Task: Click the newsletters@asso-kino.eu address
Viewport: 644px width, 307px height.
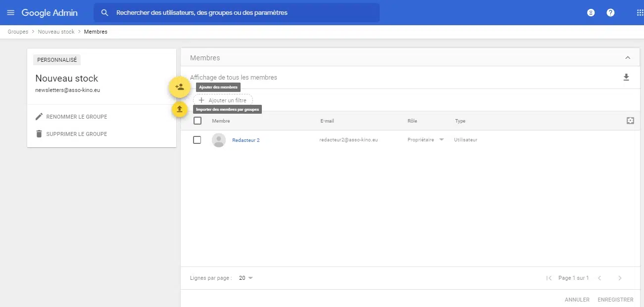Action: tap(68, 90)
